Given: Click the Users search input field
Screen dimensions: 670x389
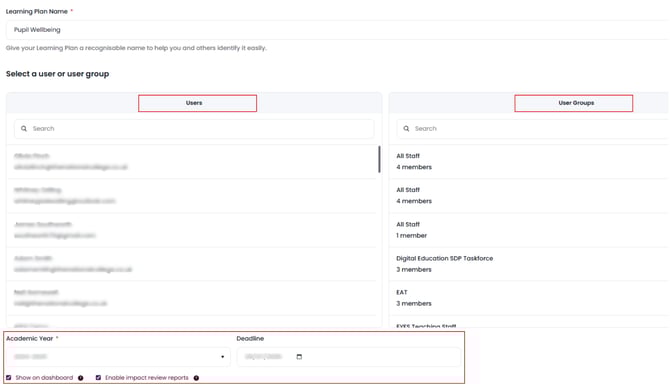Looking at the screenshot, I should (x=194, y=129).
